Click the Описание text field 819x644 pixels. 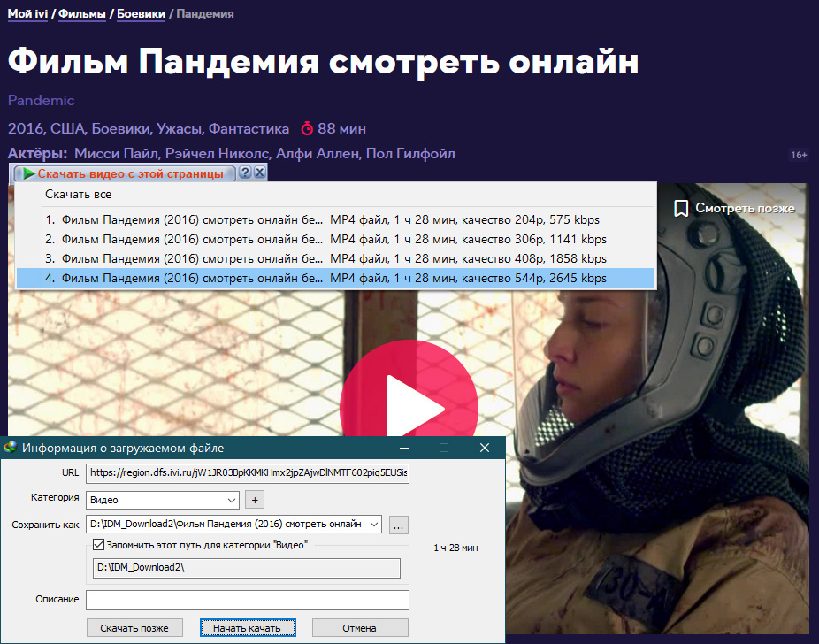coord(248,600)
